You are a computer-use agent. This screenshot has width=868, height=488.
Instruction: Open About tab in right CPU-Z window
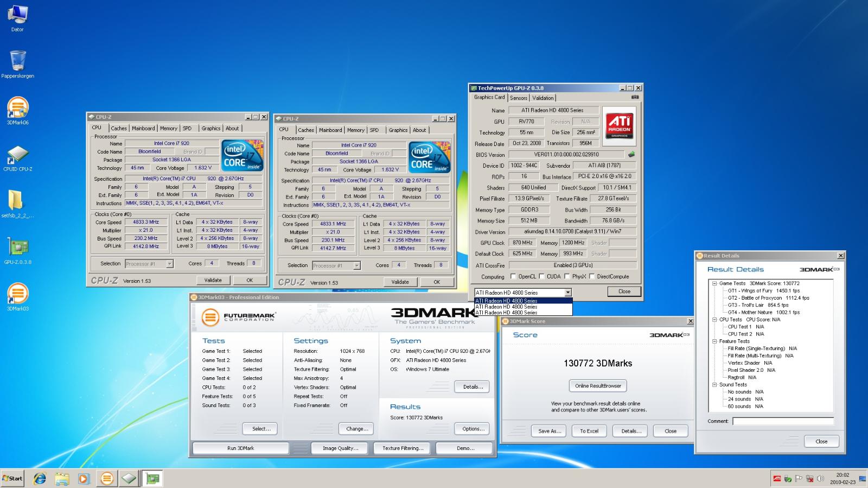(x=419, y=130)
